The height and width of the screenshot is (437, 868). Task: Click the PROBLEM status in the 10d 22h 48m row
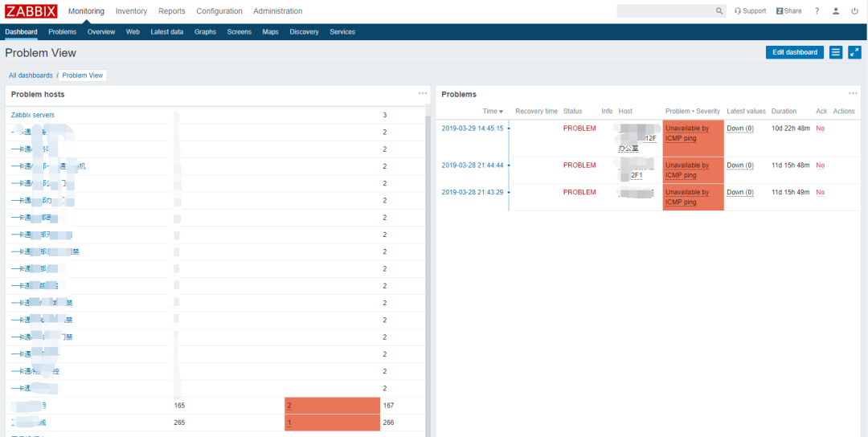point(579,129)
